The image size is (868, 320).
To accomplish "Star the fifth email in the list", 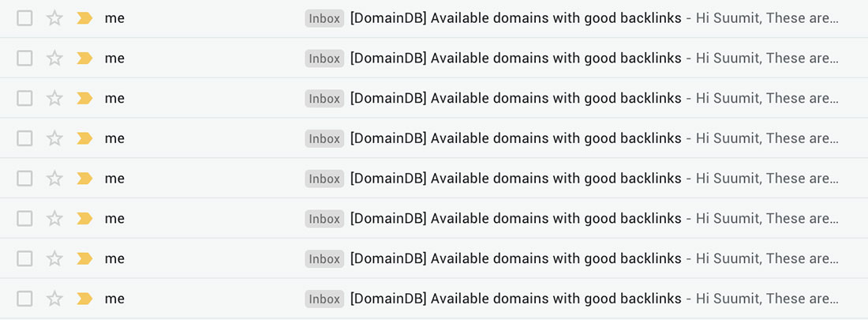I will (x=54, y=179).
